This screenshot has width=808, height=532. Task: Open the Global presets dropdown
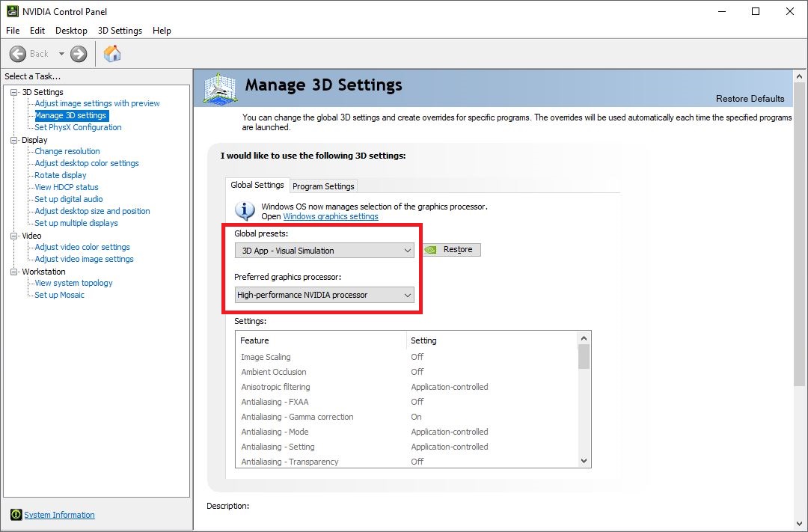point(324,251)
